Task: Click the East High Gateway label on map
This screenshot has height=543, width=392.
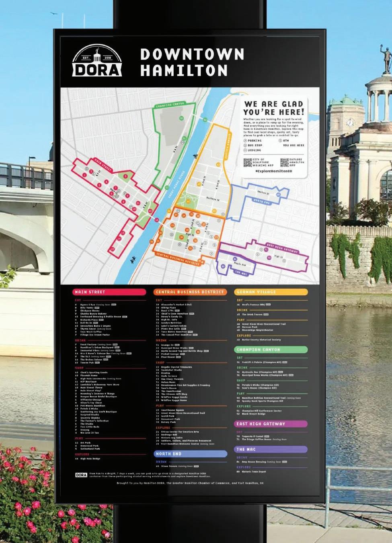Action: pos(283,248)
